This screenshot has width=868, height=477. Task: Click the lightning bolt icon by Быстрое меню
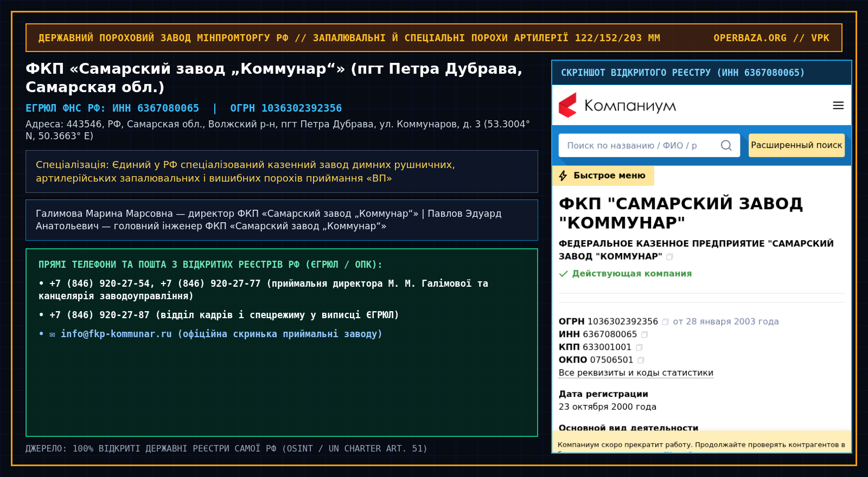point(563,176)
